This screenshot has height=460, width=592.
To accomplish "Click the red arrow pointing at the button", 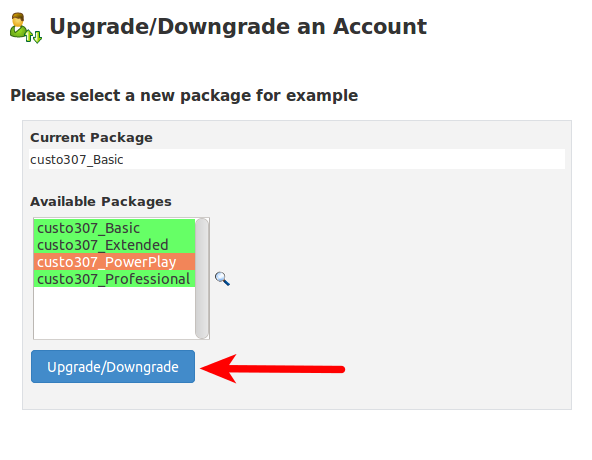I will click(x=272, y=369).
